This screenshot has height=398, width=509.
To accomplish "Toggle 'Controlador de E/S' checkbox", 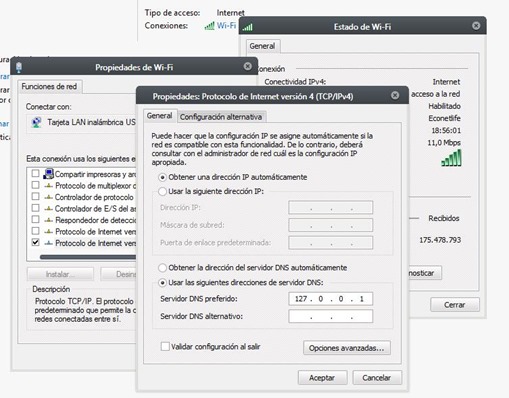I will 35,208.
